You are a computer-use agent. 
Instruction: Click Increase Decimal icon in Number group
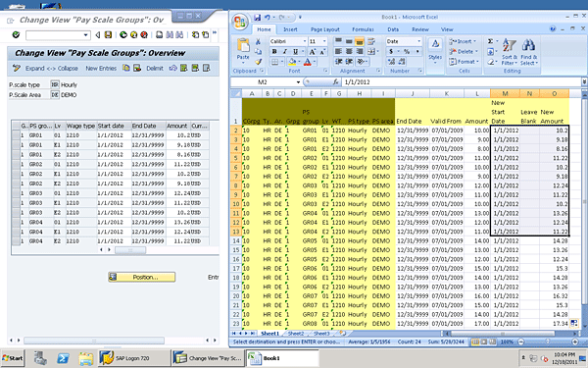coord(391,62)
